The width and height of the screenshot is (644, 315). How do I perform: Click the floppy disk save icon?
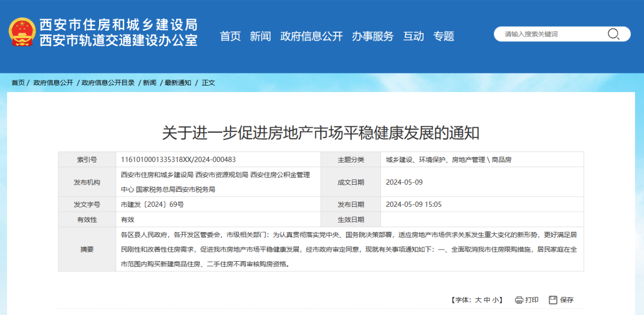[553, 300]
